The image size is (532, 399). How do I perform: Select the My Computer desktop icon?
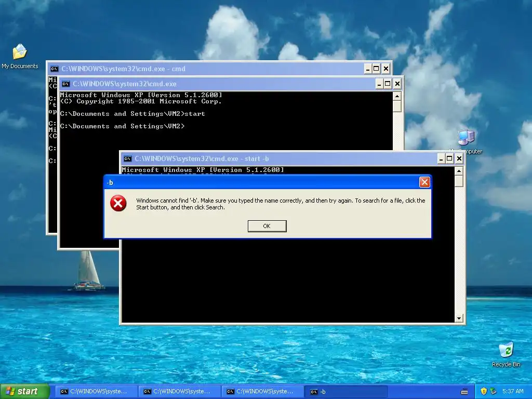(x=466, y=141)
